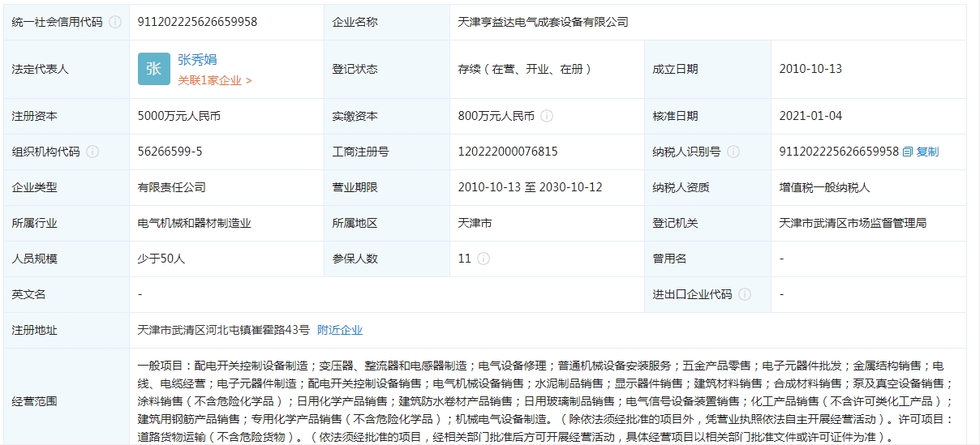Open legal representative 张秀娟 profile link
This screenshot has width=980, height=445.
tap(197, 60)
